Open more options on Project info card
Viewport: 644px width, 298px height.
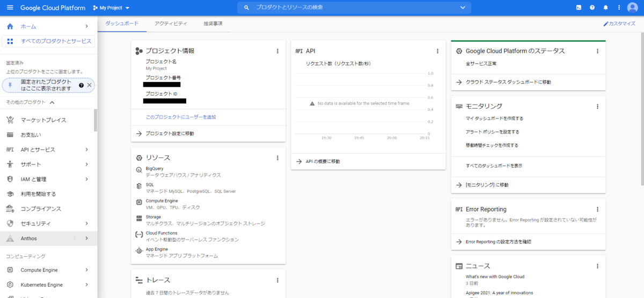pyautogui.click(x=277, y=51)
